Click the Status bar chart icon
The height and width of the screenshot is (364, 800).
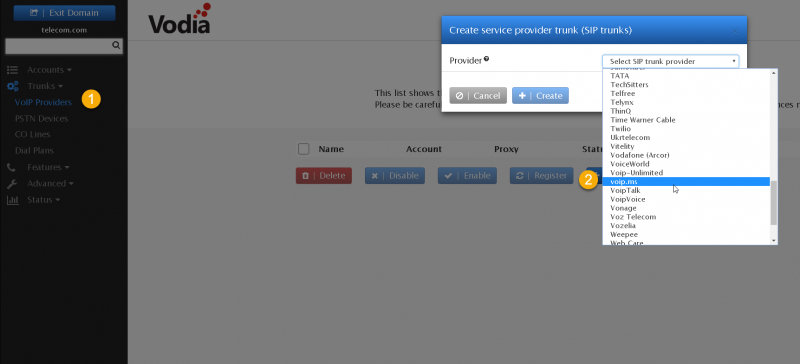coord(12,200)
